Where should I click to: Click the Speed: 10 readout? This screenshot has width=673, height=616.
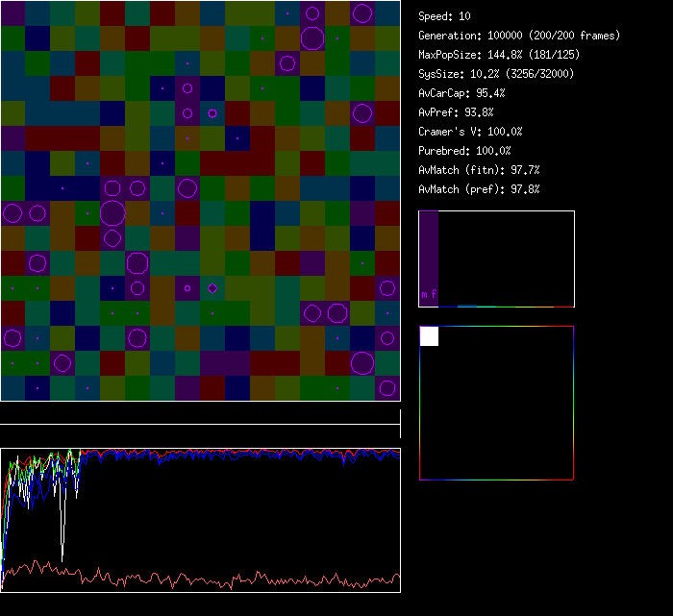tap(445, 16)
